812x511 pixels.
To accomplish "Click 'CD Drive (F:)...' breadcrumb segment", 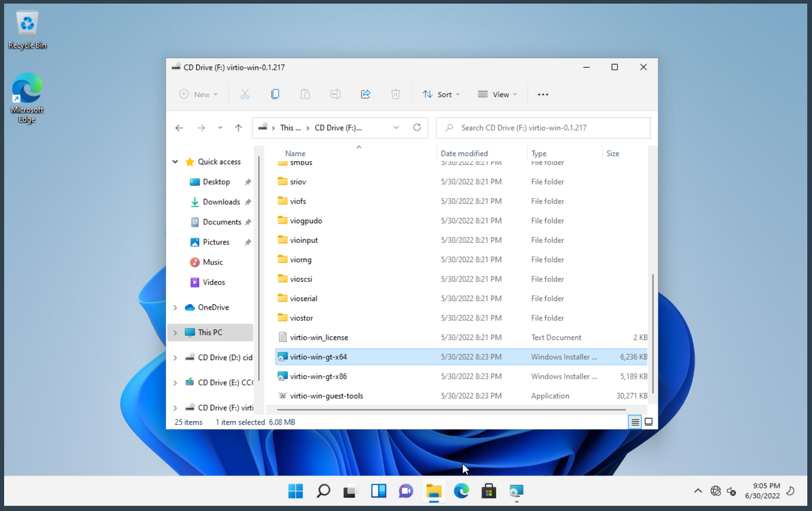I will (x=338, y=128).
